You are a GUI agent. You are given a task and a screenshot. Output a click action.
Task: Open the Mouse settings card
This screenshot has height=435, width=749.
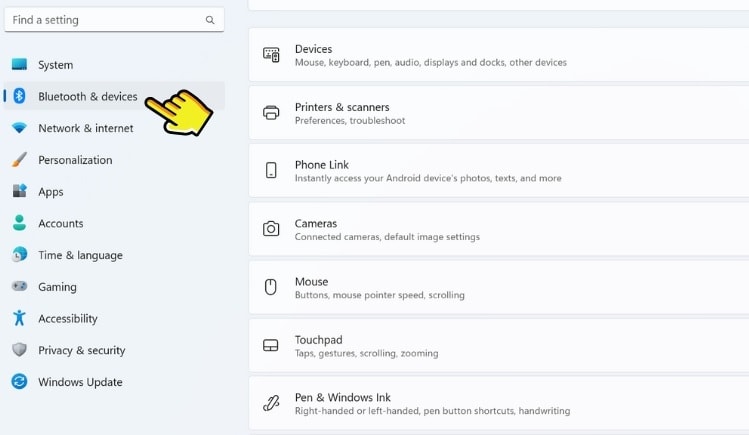tap(499, 287)
